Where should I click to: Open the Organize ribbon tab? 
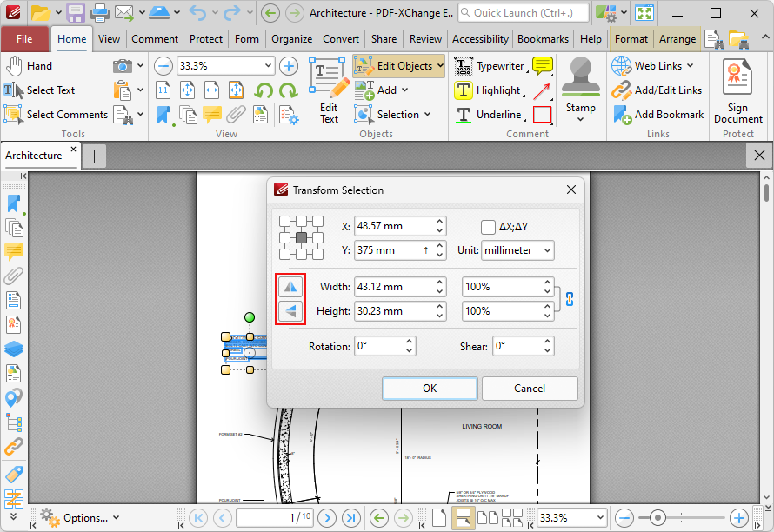[291, 39]
